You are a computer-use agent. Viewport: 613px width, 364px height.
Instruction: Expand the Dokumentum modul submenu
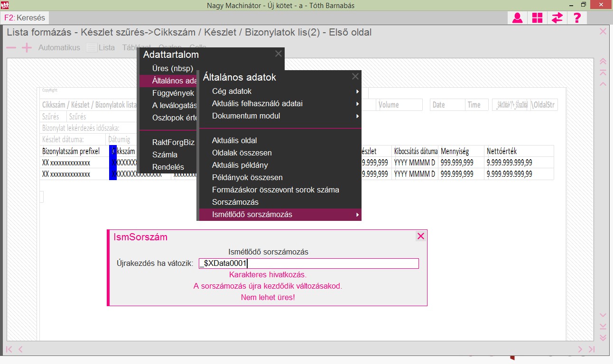coord(280,116)
